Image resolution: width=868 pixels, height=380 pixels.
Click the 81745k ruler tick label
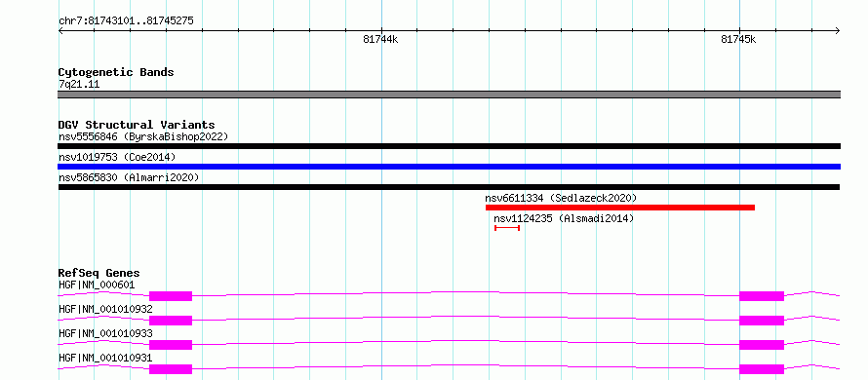[x=738, y=39]
